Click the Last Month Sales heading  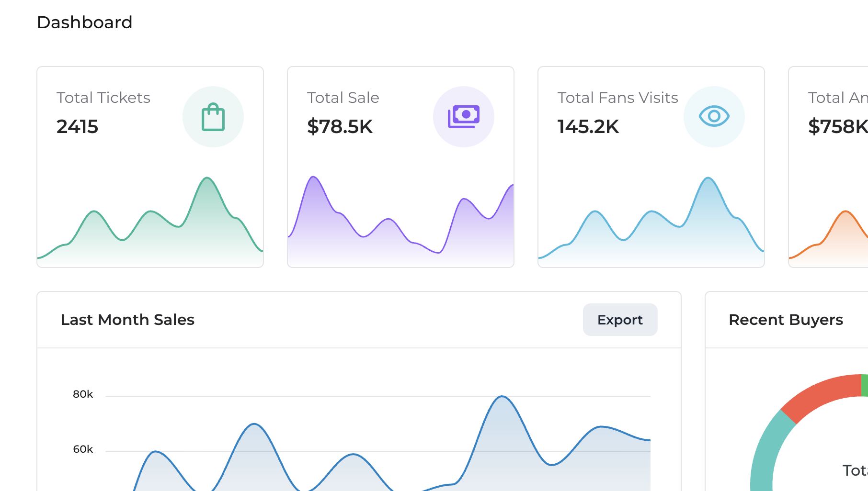pyautogui.click(x=127, y=320)
